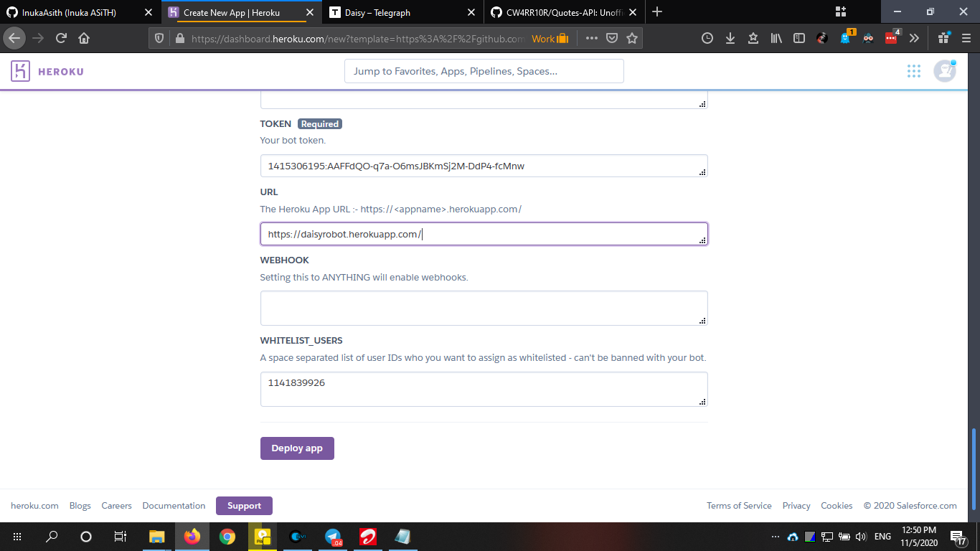This screenshot has width=980, height=551.
Task: Open the Blogs footer link
Action: pyautogui.click(x=80, y=506)
